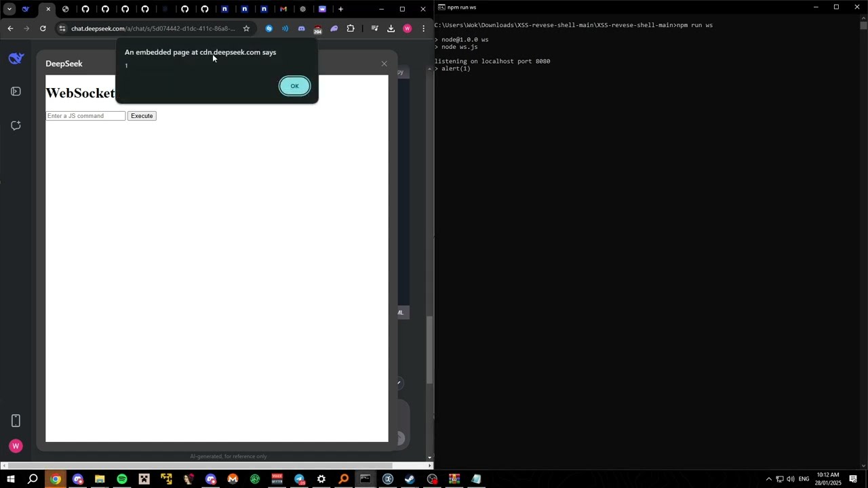Viewport: 868px width, 488px height.
Task: Open Telegram from the taskbar
Action: pos(299,479)
